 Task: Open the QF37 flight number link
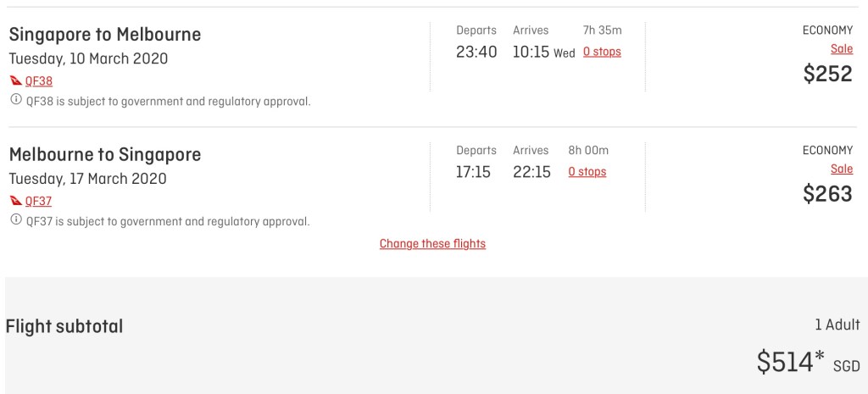click(39, 202)
